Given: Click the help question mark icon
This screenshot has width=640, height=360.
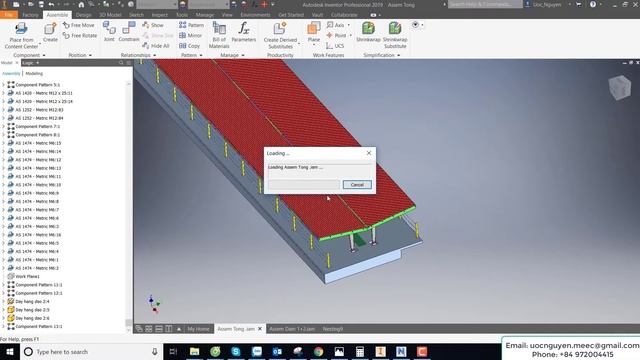Looking at the screenshot, I should [x=593, y=4].
